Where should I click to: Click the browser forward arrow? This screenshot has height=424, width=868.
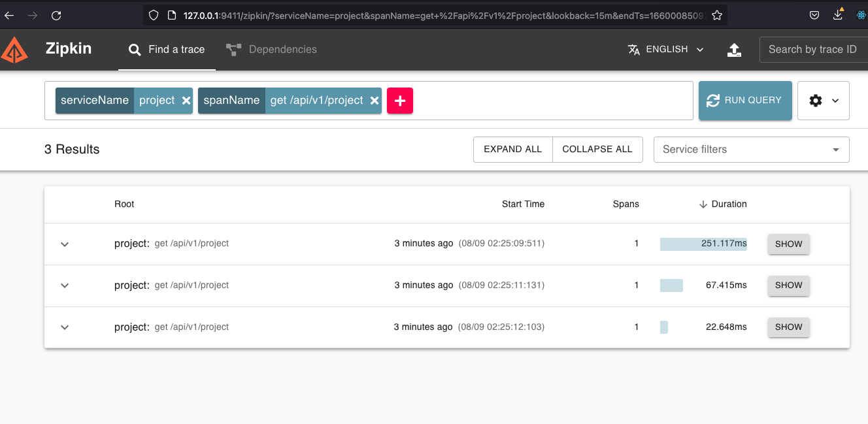click(x=33, y=15)
